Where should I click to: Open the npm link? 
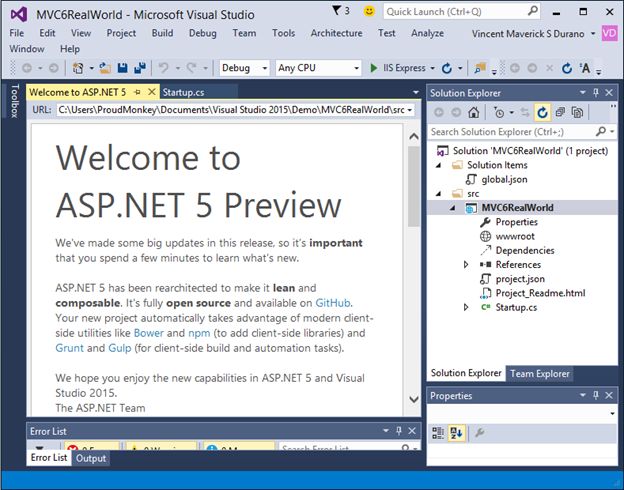pyautogui.click(x=199, y=333)
